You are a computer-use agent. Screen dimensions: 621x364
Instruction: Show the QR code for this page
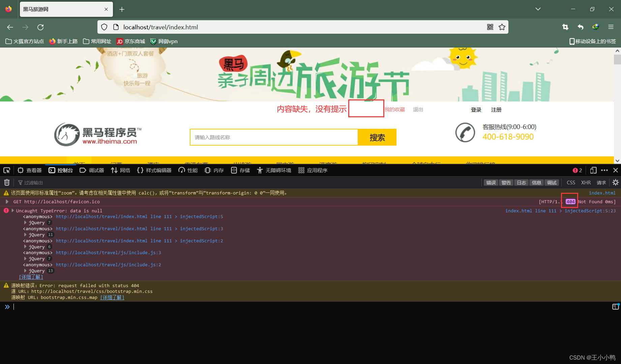tap(490, 27)
